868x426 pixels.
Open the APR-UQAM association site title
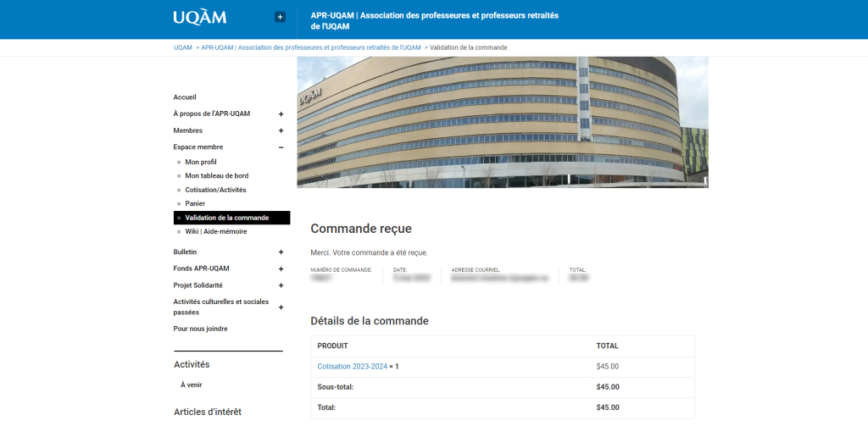coord(435,21)
